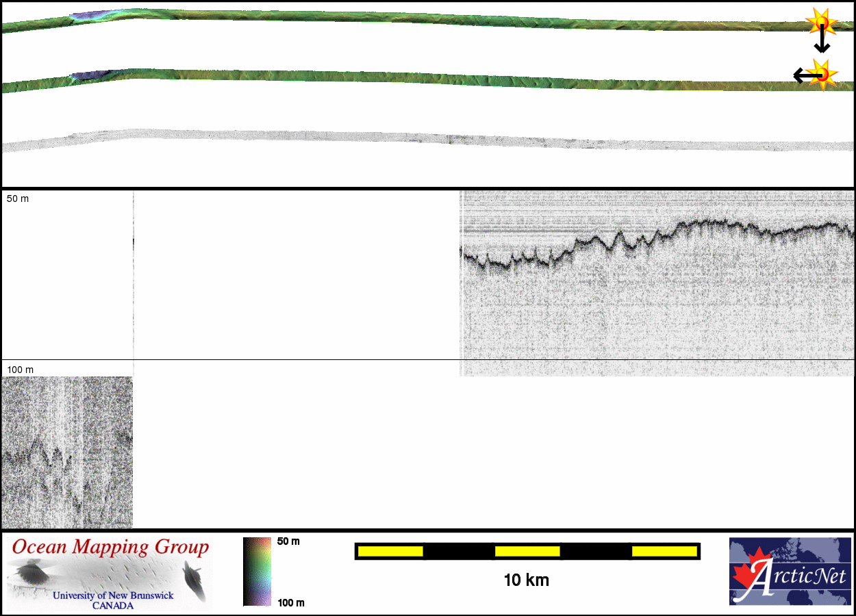Open the Ocean Mapping Group logo
The image size is (856, 616).
110,574
